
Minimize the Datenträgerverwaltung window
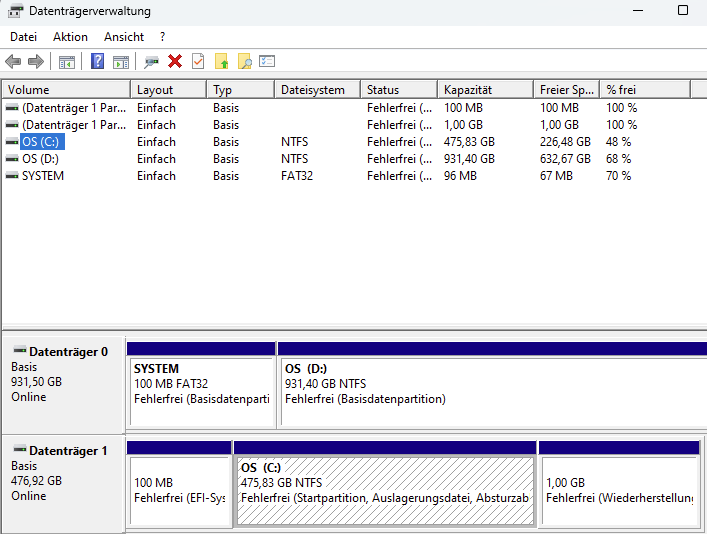point(638,10)
